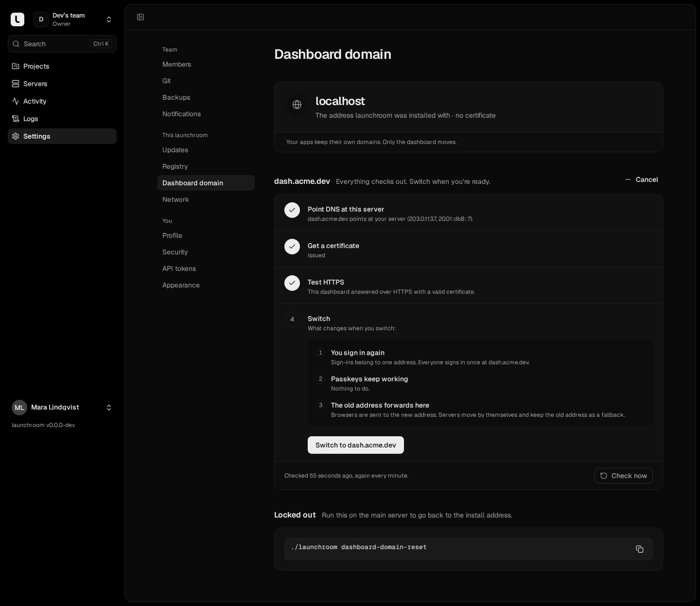Click the 'Locked out' heading

click(x=295, y=515)
